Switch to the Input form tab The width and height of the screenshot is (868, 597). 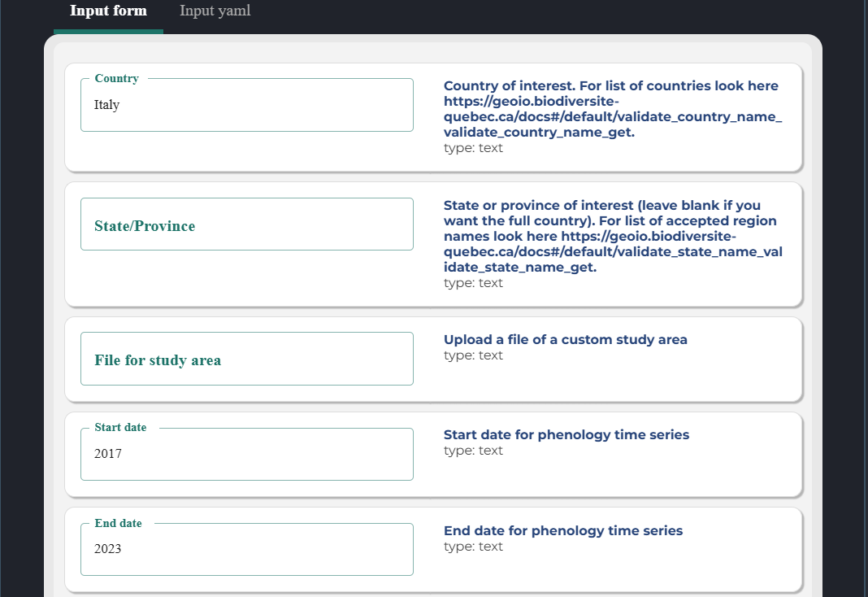tap(109, 11)
